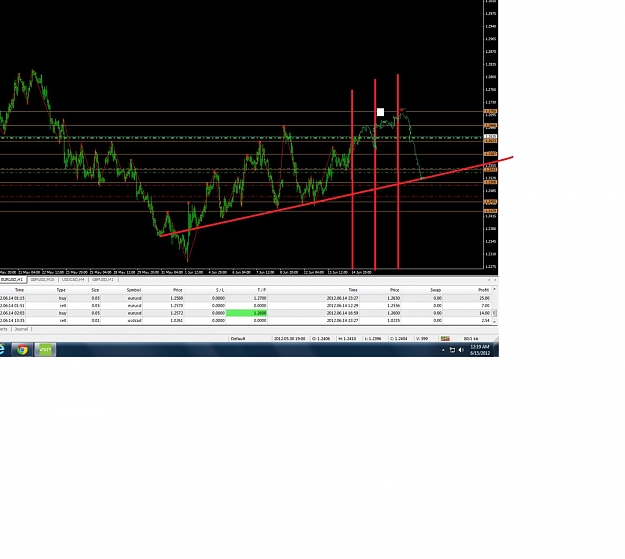Sort by the Profit column header

point(483,290)
